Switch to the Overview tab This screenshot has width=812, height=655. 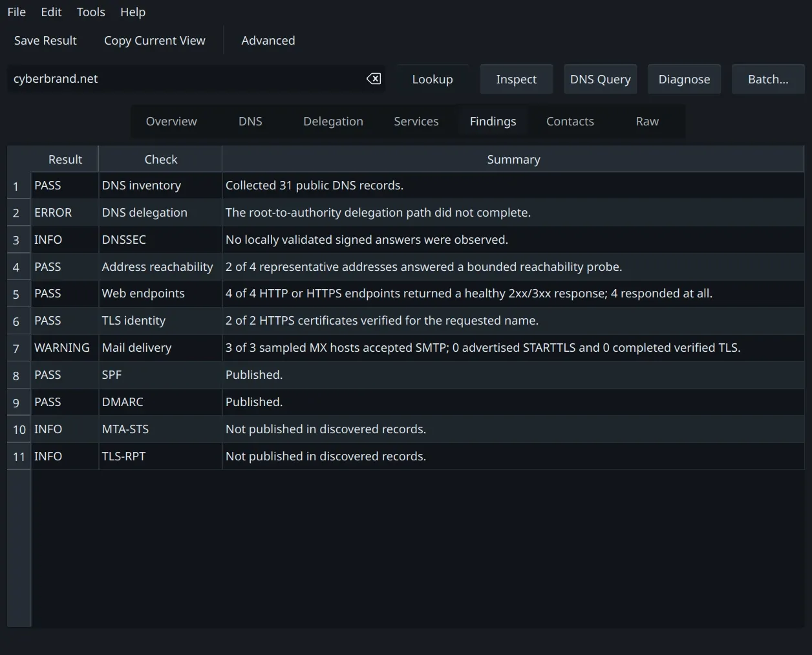(171, 122)
